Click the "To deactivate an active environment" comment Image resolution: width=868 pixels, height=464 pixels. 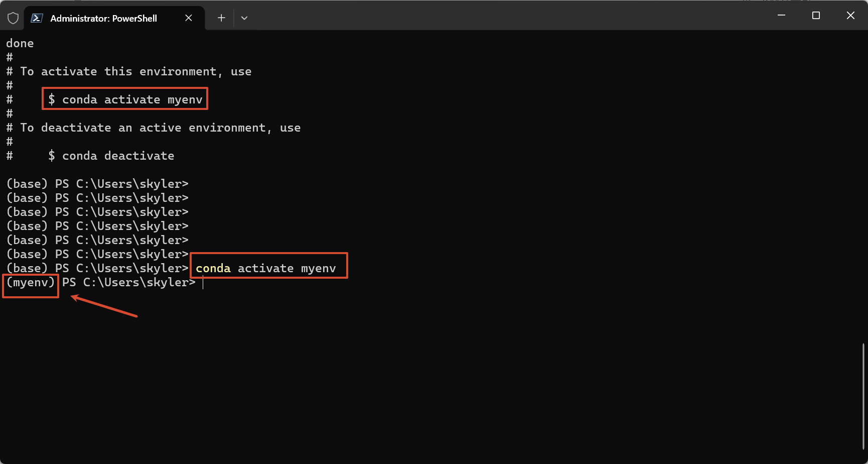(160, 128)
